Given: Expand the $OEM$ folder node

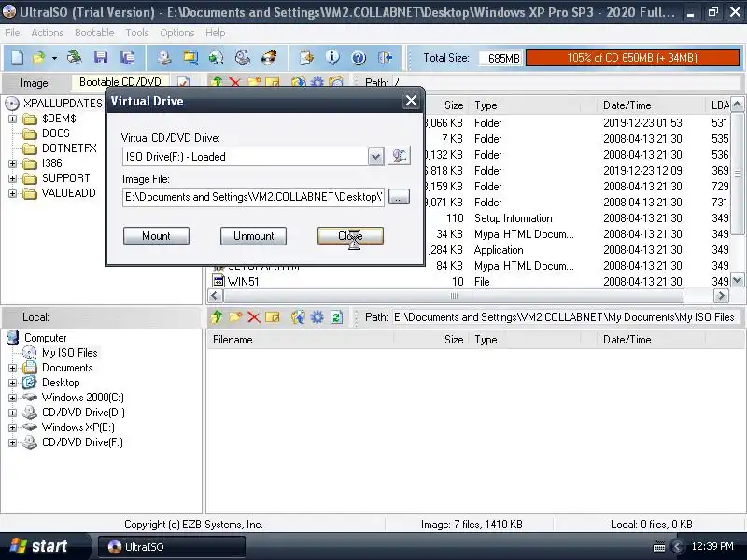Looking at the screenshot, I should [13, 119].
